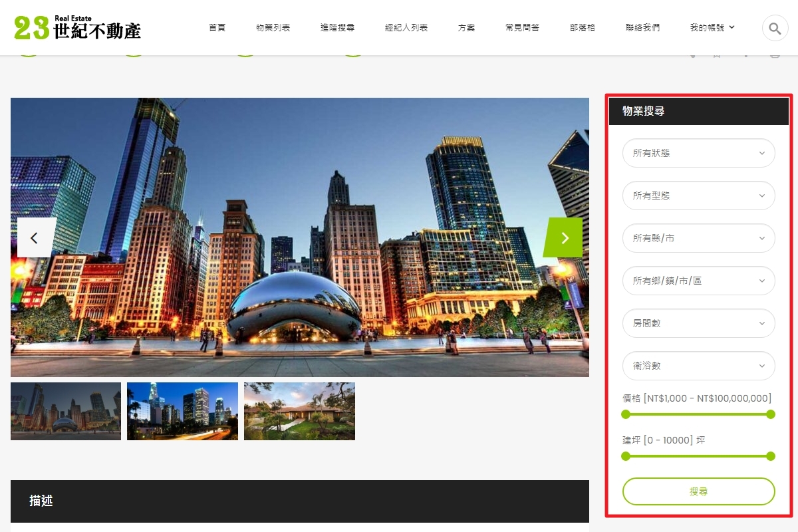Expand the 所有鄉/鎮/市/區 dropdown

(699, 281)
